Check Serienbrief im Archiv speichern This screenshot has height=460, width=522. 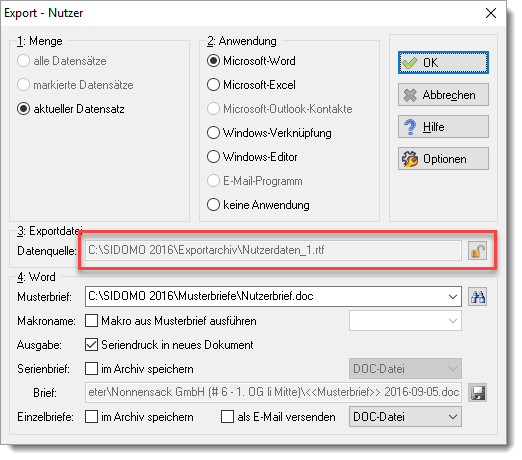(91, 369)
